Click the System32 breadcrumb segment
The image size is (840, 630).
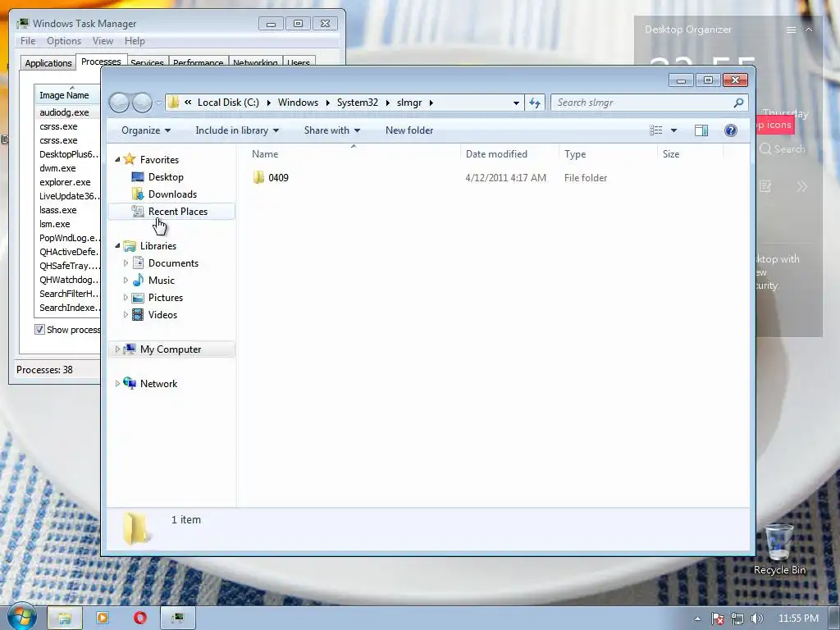358,103
